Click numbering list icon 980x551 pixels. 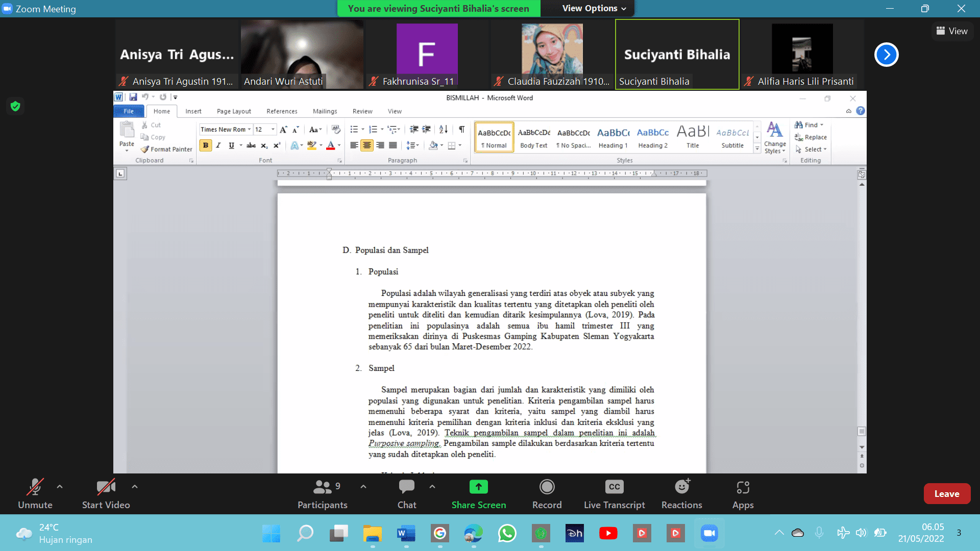pos(373,130)
